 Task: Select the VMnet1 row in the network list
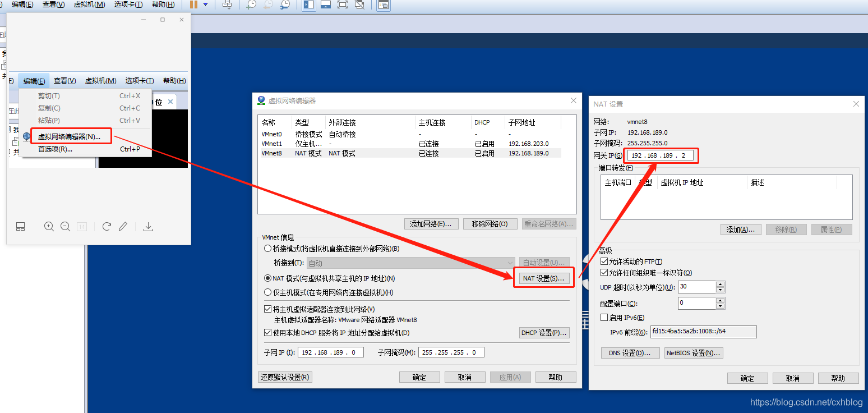pos(410,144)
